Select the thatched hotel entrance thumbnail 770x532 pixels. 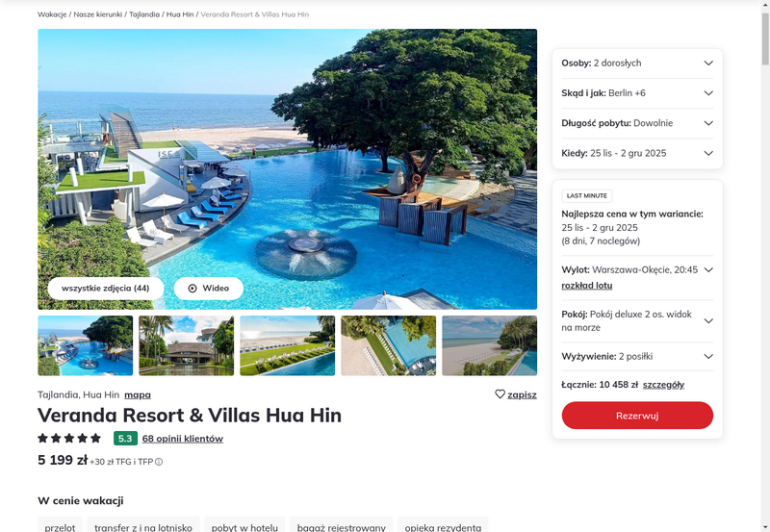(x=187, y=345)
